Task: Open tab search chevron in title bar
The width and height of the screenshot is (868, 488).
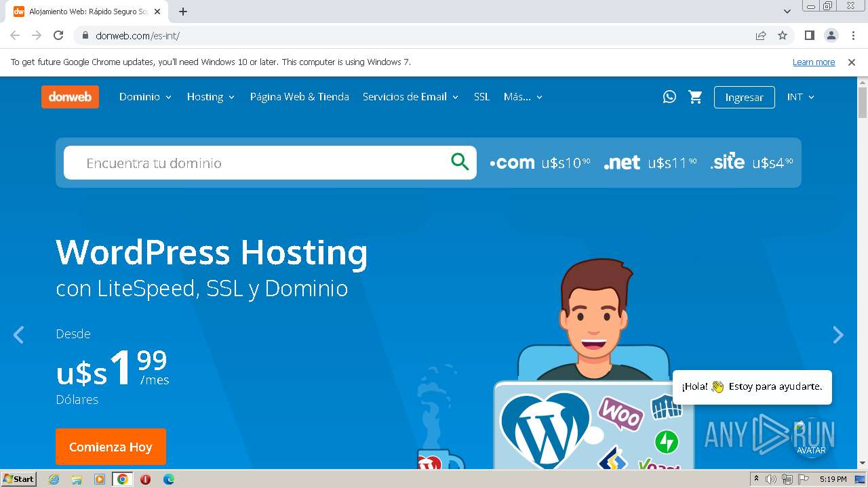Action: 787,12
